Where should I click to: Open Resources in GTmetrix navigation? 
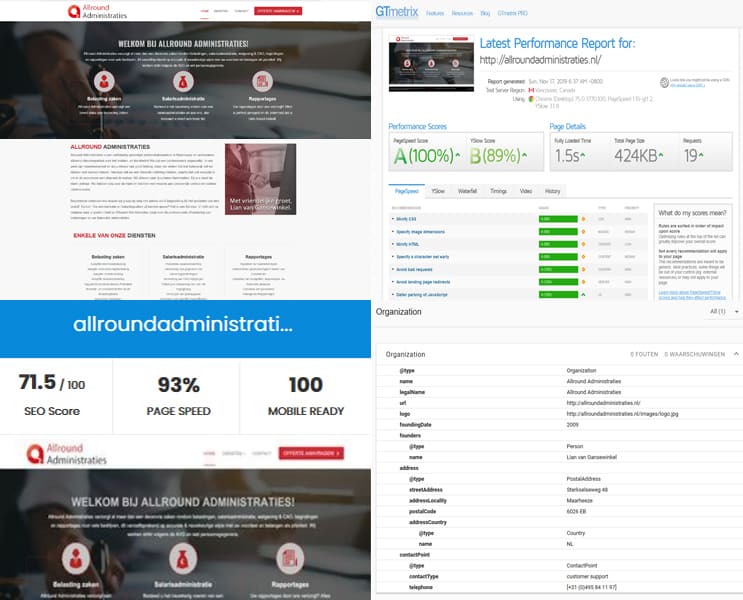tap(462, 13)
